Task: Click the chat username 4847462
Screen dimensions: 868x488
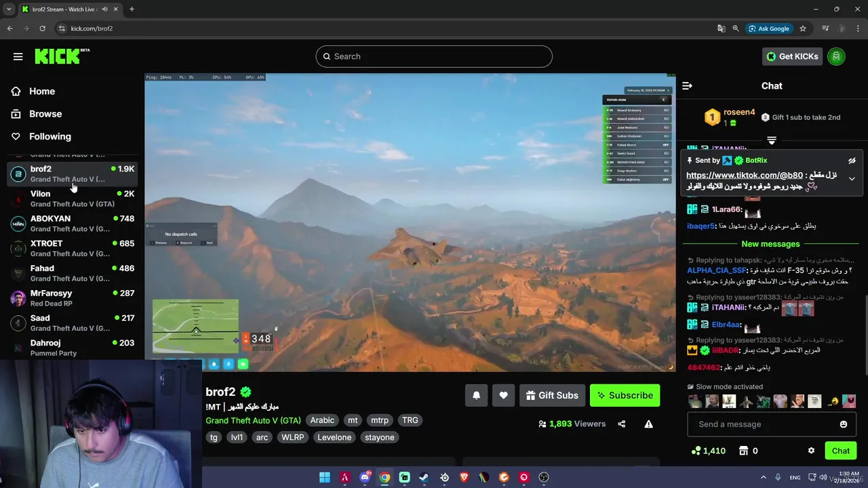Action: pyautogui.click(x=703, y=367)
